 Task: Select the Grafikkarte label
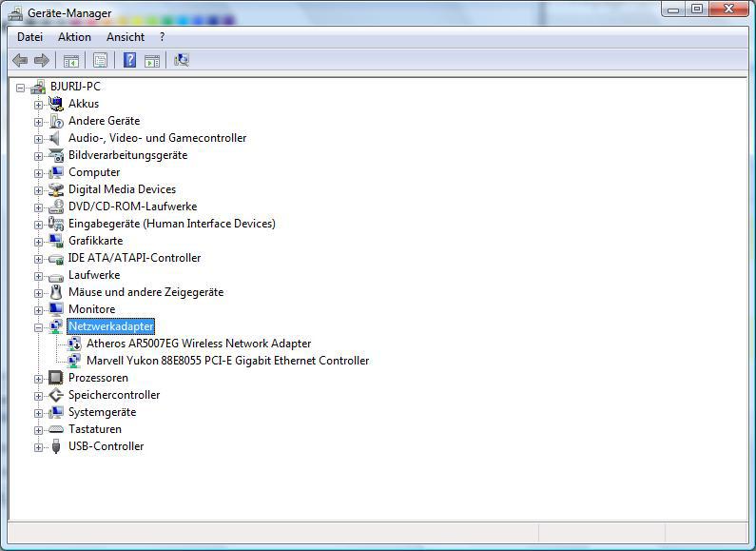95,241
